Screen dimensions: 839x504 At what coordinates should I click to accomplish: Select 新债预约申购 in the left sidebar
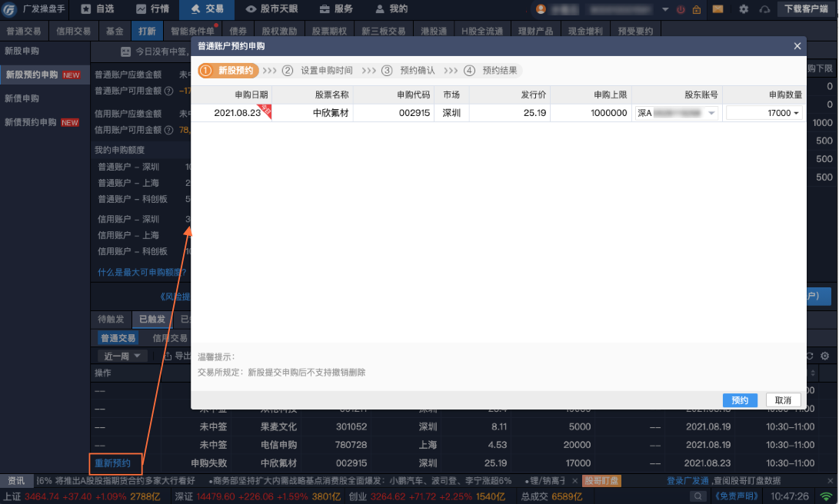pyautogui.click(x=45, y=122)
